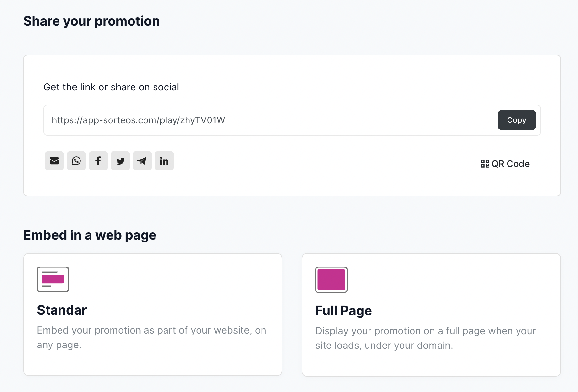
Task: Click the "Share your promotion" heading
Action: (x=91, y=21)
